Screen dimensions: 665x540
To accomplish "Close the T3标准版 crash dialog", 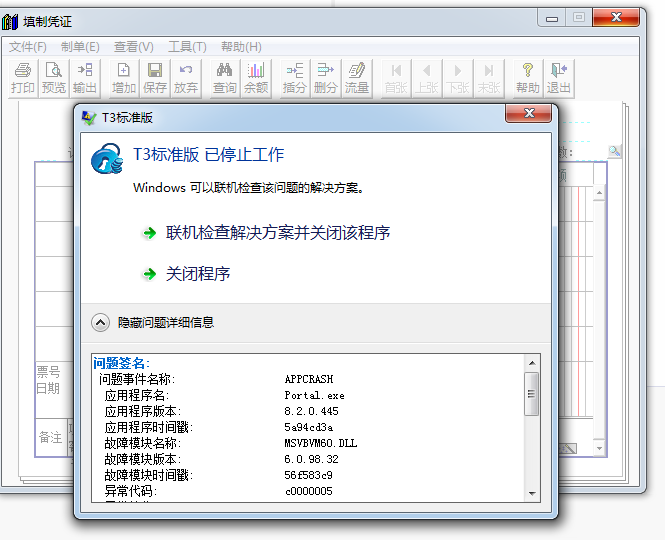I will pos(528,113).
